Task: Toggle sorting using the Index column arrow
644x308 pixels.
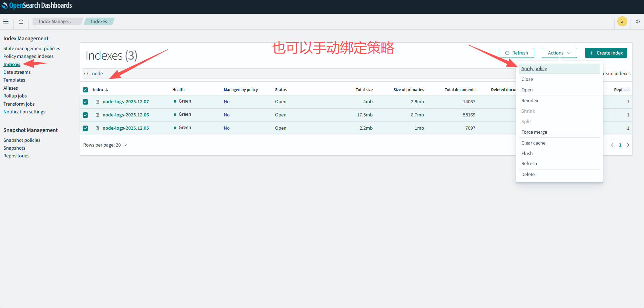Action: [x=107, y=90]
